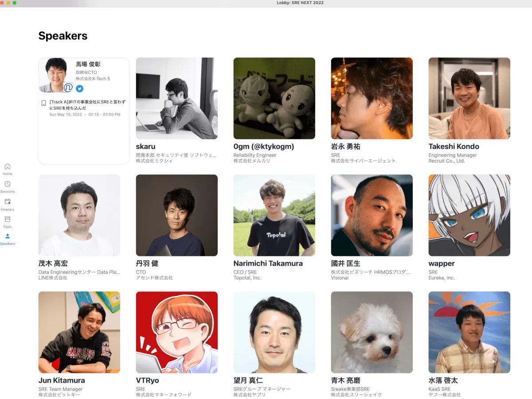Click the text Engineering Manager
This screenshot has height=399, width=532.
click(453, 155)
